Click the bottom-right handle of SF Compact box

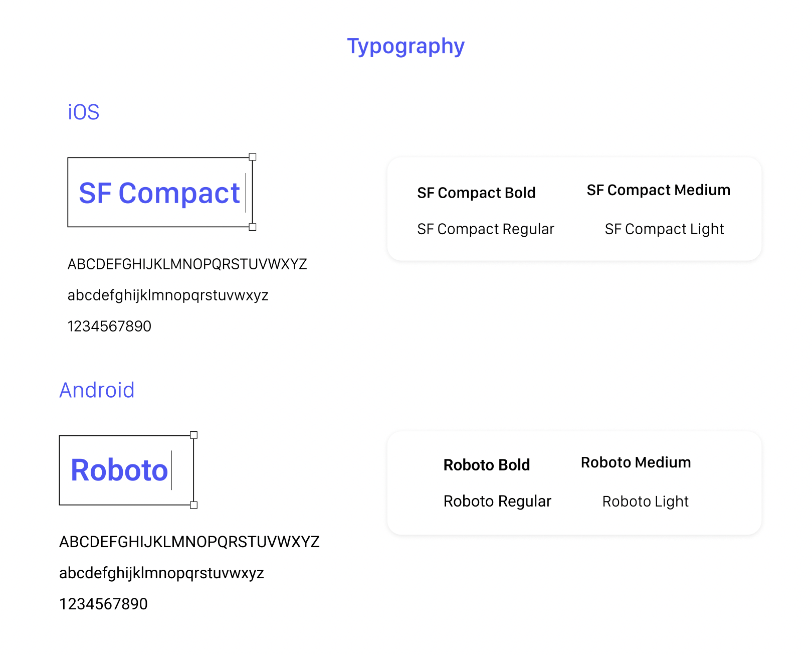pyautogui.click(x=253, y=227)
